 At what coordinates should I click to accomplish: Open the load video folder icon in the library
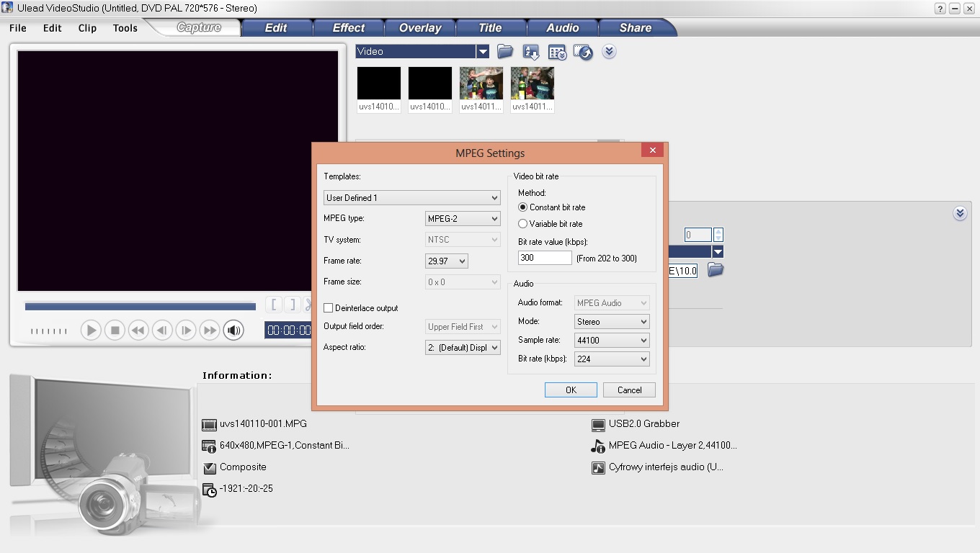point(505,52)
